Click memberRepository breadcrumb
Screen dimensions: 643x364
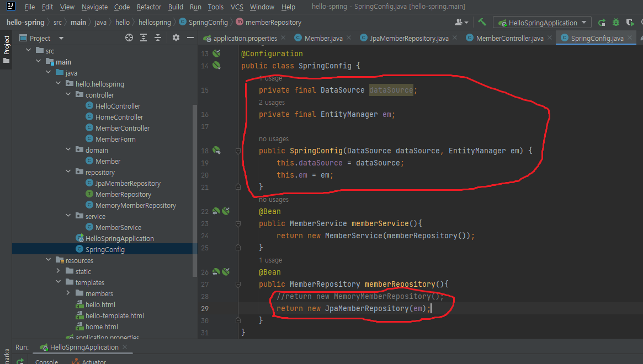tap(273, 22)
